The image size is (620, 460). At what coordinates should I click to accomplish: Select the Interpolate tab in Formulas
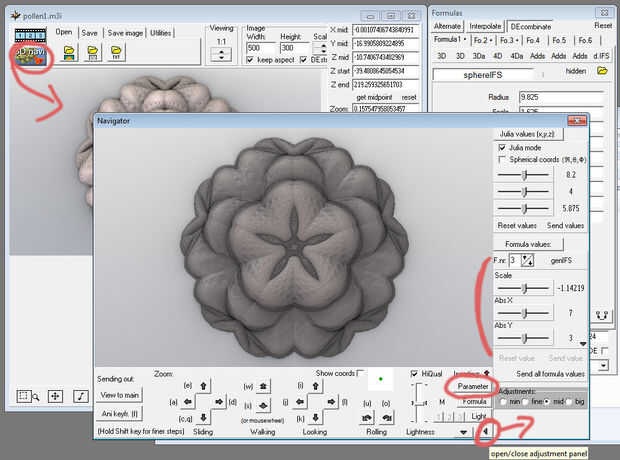[485, 27]
